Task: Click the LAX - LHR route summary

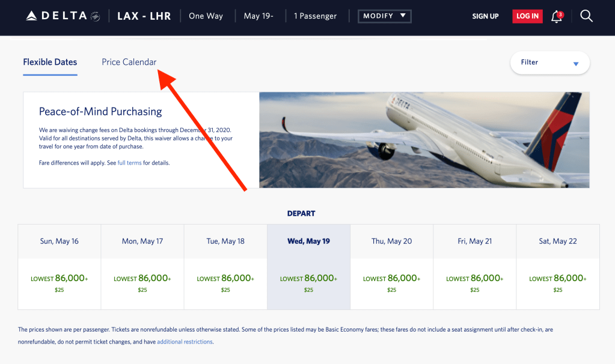Action: click(144, 16)
